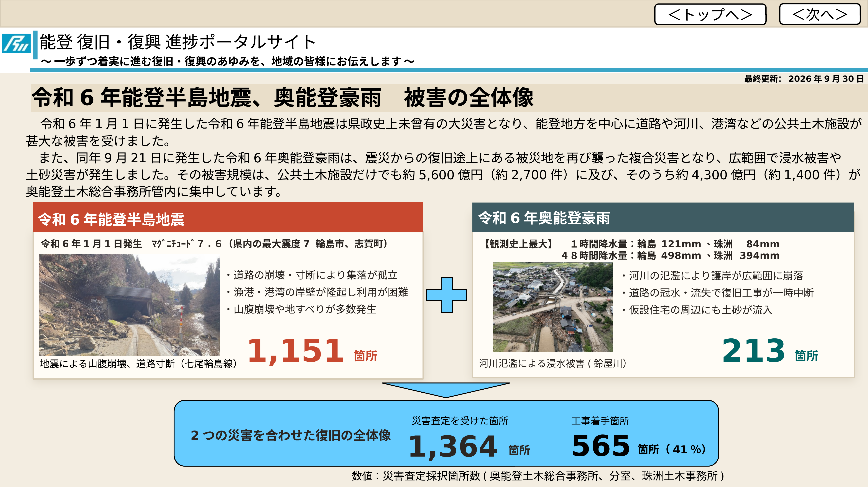Click the 工事着手箇所 label

(x=600, y=421)
